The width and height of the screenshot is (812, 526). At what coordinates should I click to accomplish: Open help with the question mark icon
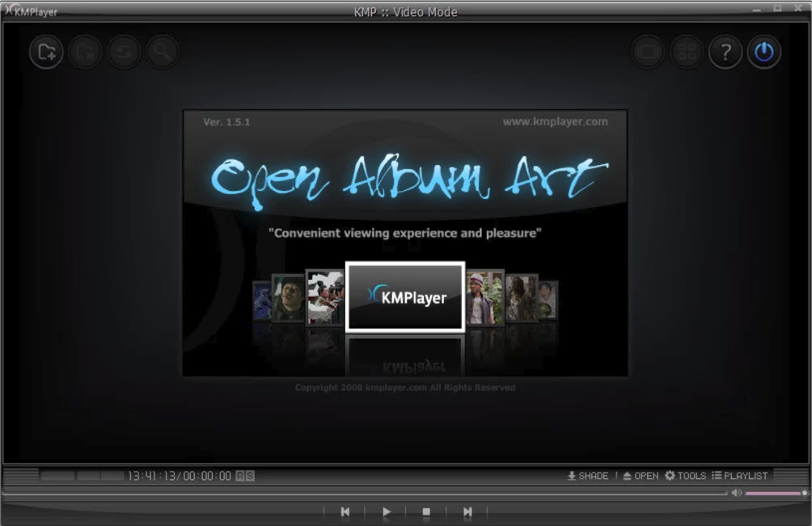(725, 52)
